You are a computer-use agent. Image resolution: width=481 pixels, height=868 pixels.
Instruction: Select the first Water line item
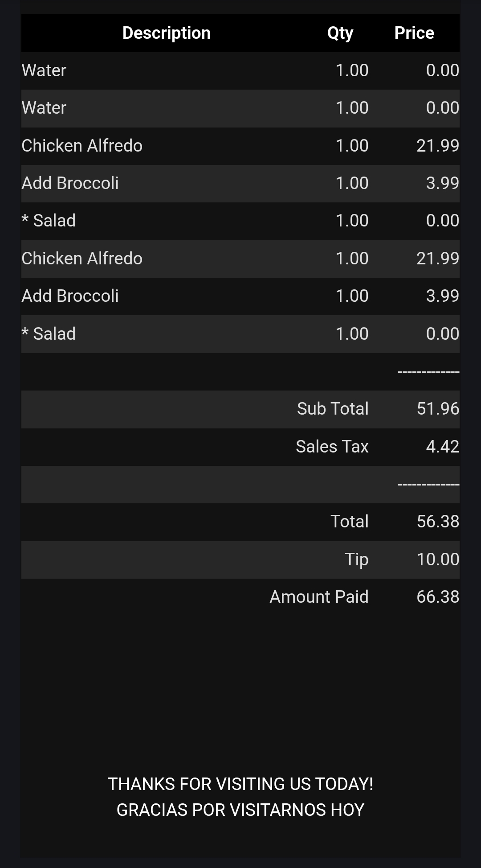pos(44,70)
